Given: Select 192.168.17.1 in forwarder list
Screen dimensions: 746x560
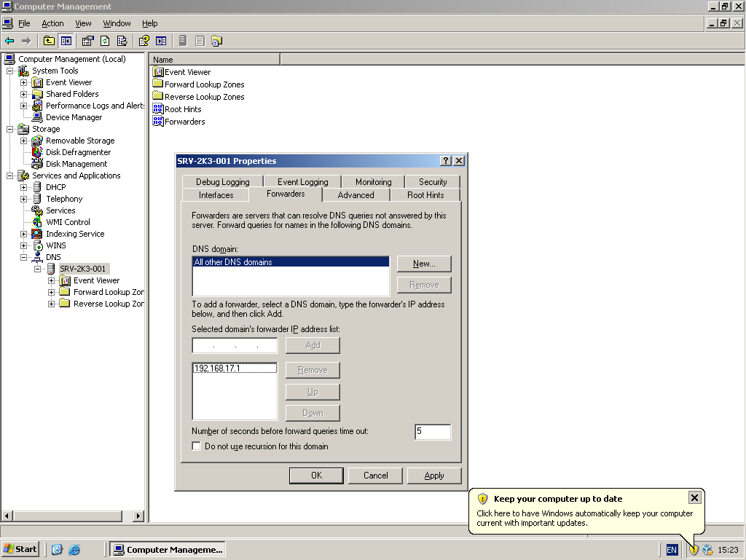Looking at the screenshot, I should pos(235,368).
